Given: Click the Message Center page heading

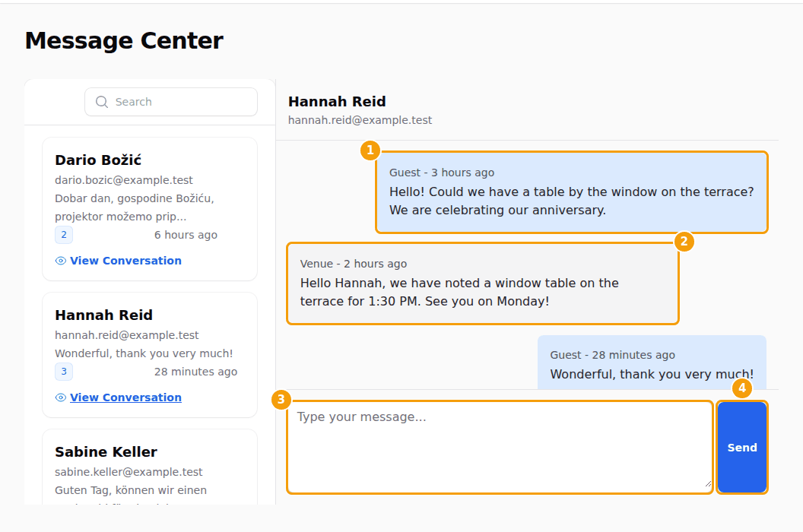Looking at the screenshot, I should point(124,40).
